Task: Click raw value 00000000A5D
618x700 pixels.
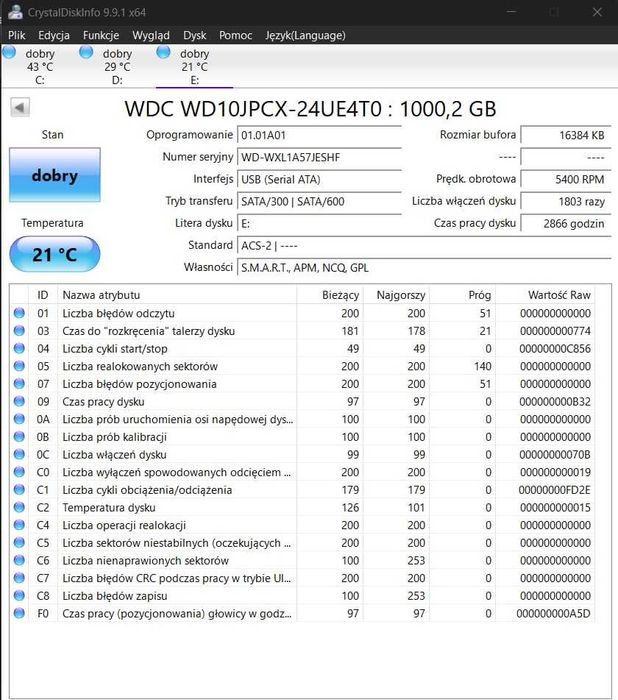Action: (553, 613)
